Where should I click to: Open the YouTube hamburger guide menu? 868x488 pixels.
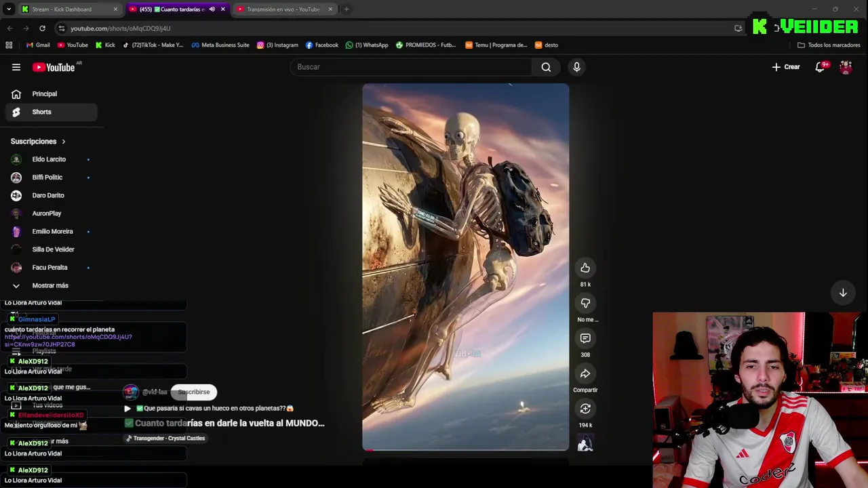click(16, 67)
